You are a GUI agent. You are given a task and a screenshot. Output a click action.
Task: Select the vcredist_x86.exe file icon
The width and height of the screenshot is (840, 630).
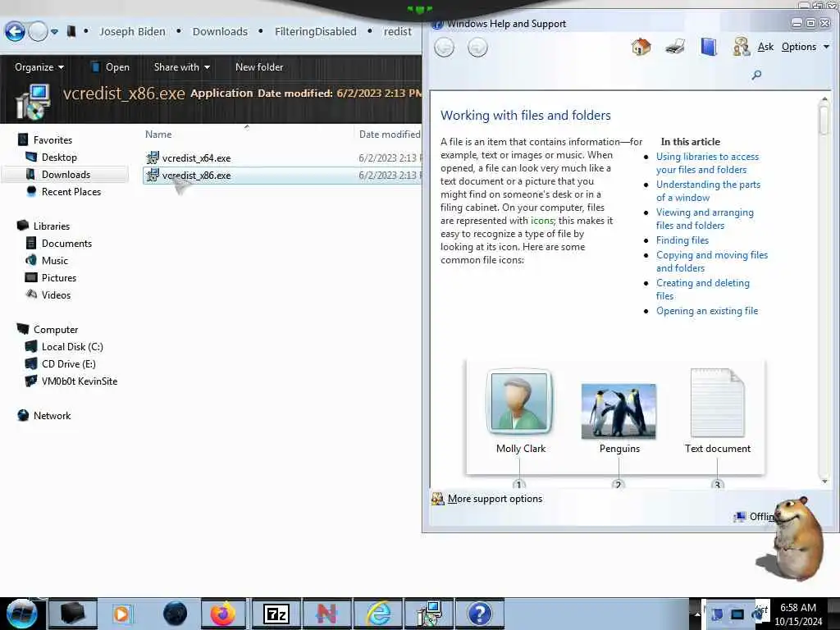[153, 176]
